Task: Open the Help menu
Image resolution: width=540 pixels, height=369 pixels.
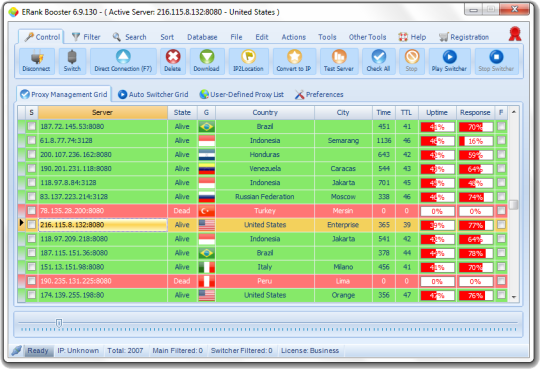Action: [412, 37]
